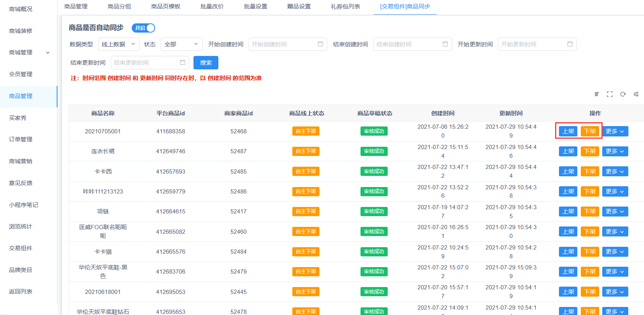This screenshot has height=315, width=644.
Task: Click the blue 搜索 button
Action: pos(206,63)
